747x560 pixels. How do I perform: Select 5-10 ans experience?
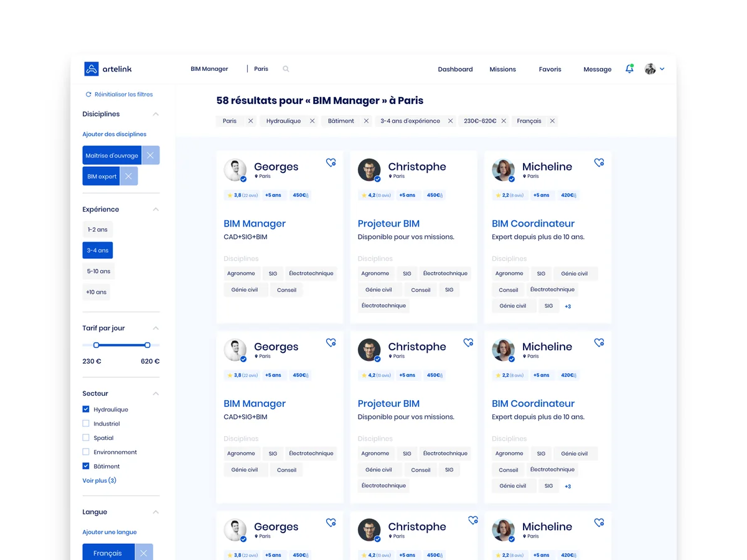[99, 271]
